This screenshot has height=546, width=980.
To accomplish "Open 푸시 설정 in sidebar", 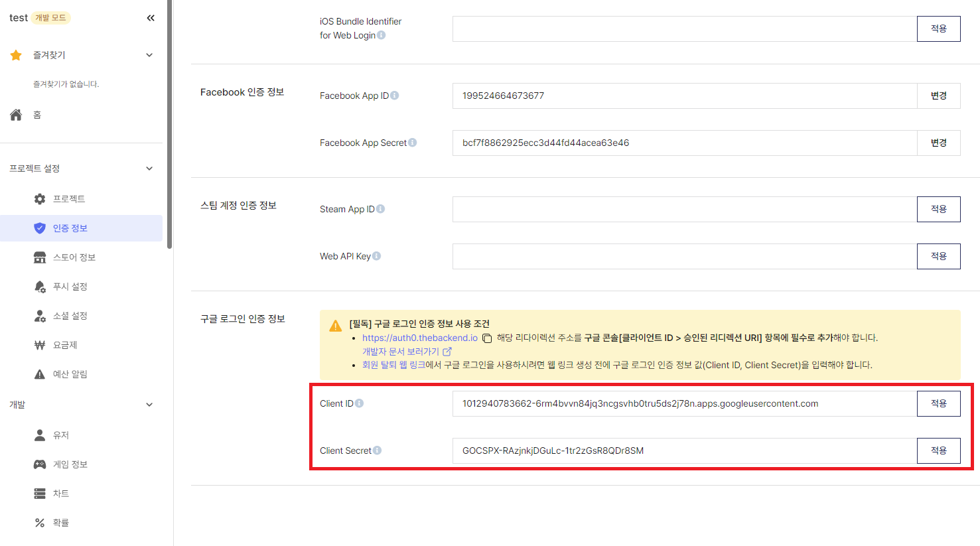I will tap(70, 287).
